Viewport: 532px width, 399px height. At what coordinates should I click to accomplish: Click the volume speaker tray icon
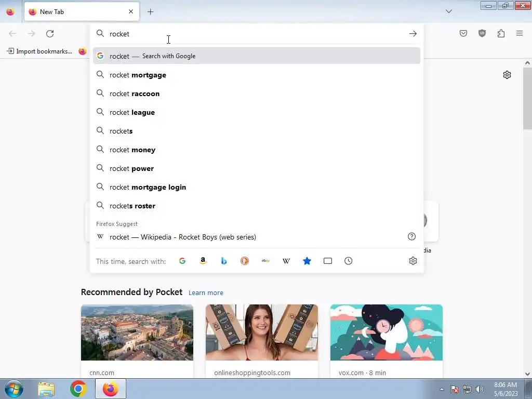pos(479,389)
